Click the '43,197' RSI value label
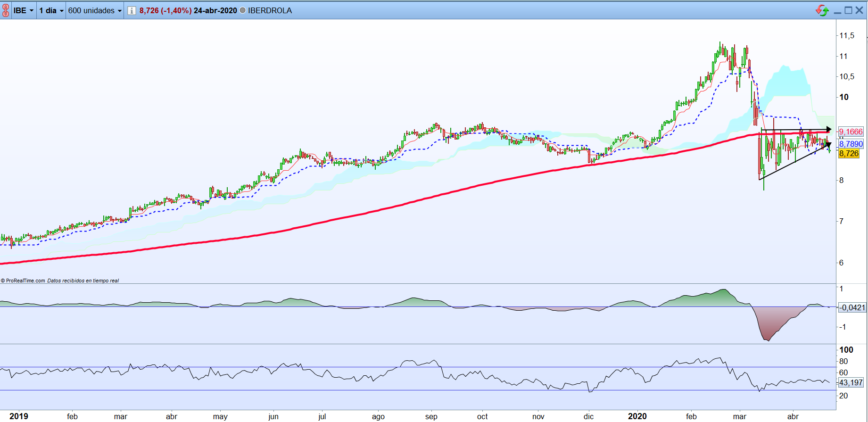 [851, 382]
